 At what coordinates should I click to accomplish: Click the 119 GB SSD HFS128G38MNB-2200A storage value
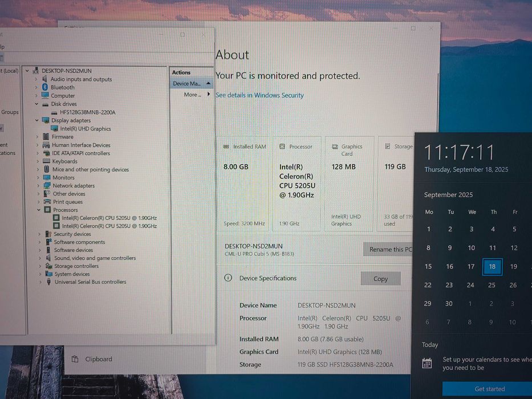tap(346, 365)
